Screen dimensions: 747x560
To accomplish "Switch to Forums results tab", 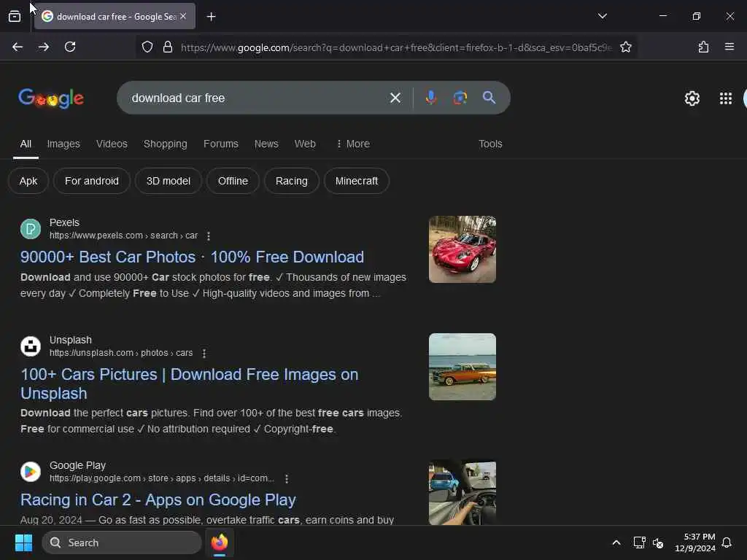I will [x=220, y=144].
